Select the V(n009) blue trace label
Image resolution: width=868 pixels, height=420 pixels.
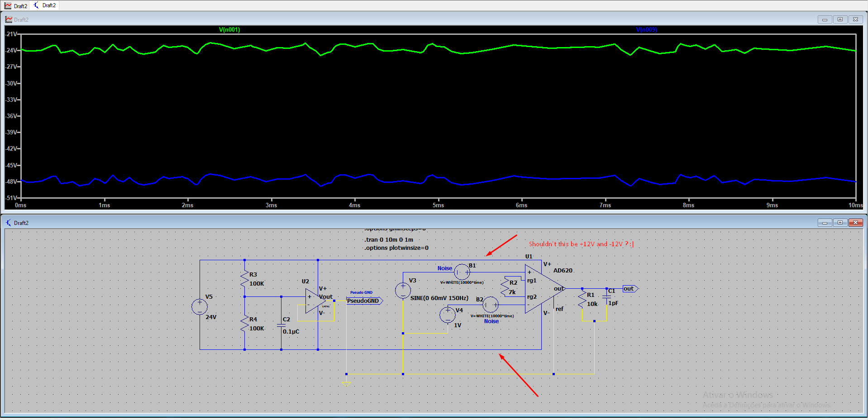(646, 30)
